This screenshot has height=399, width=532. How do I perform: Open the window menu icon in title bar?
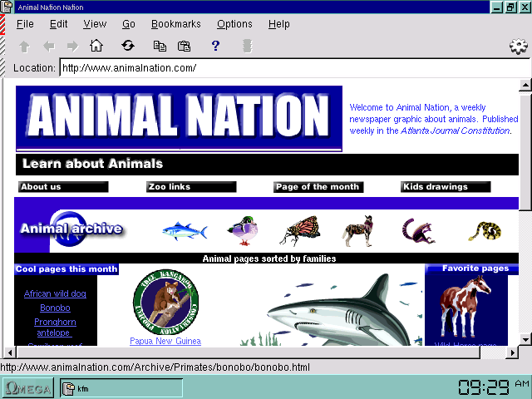pos(7,7)
